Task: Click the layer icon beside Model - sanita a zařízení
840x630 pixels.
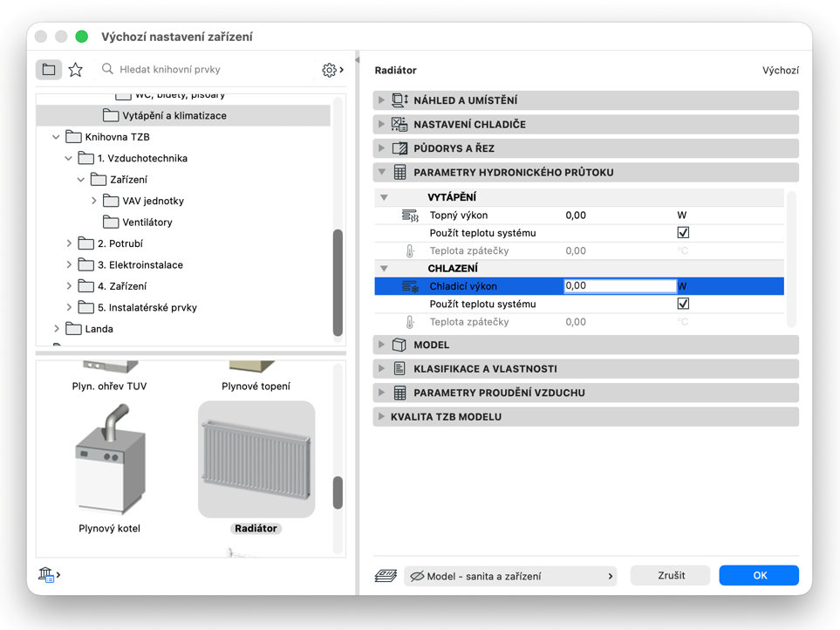Action: click(x=386, y=576)
